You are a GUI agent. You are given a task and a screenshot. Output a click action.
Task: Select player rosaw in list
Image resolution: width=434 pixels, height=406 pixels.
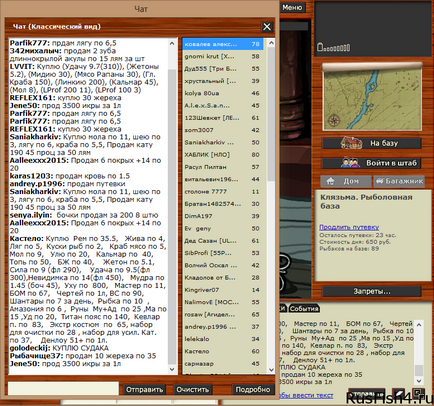click(223, 314)
